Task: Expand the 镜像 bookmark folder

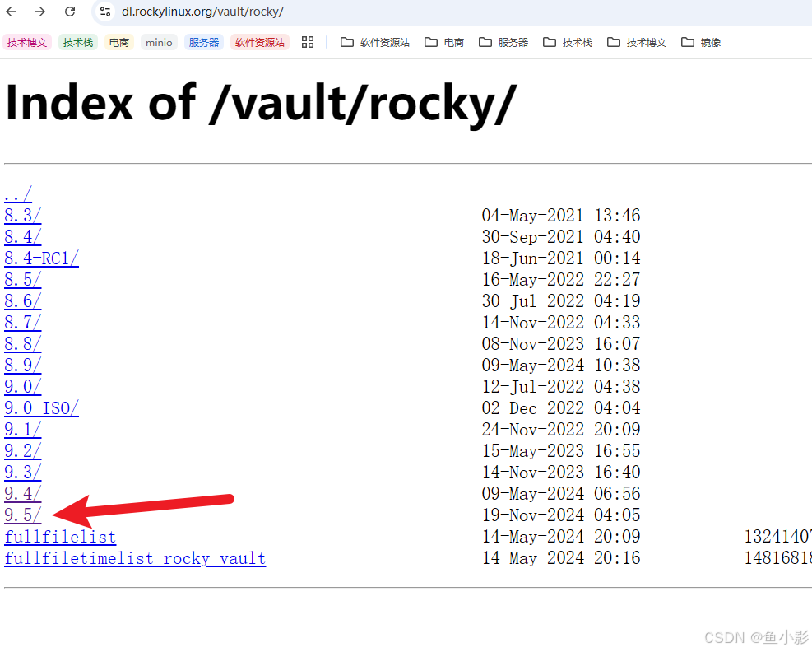Action: click(701, 43)
